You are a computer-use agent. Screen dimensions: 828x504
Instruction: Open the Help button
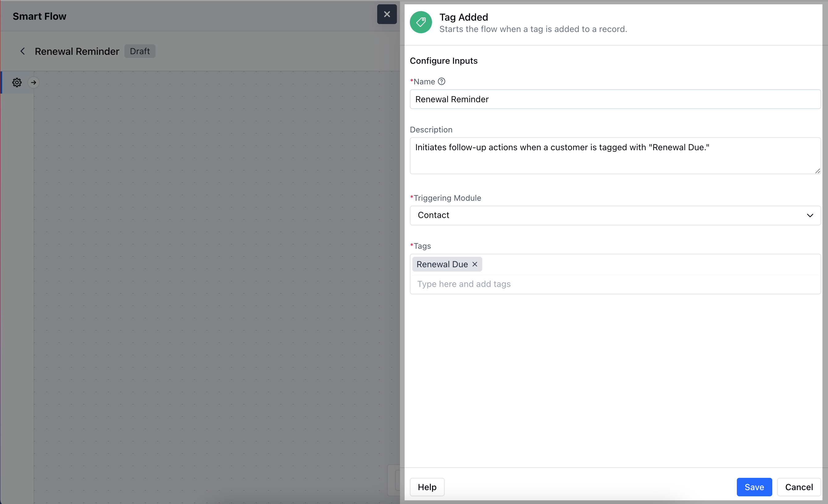coord(427,487)
